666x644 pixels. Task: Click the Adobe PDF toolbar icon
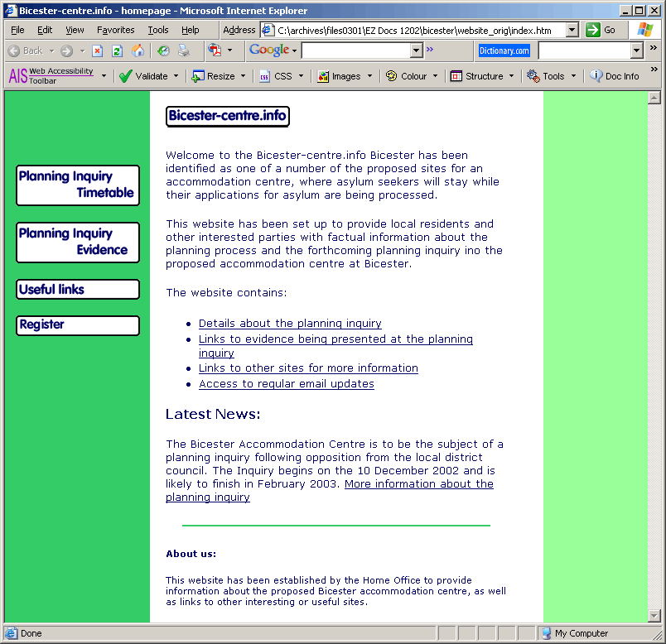tap(215, 50)
